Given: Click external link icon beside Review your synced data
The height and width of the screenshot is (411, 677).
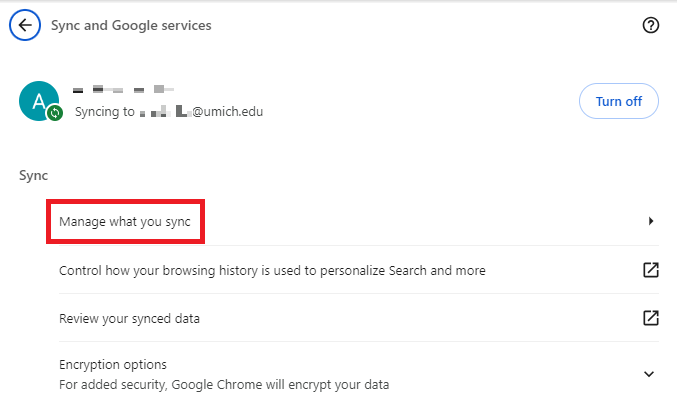Looking at the screenshot, I should 650,318.
